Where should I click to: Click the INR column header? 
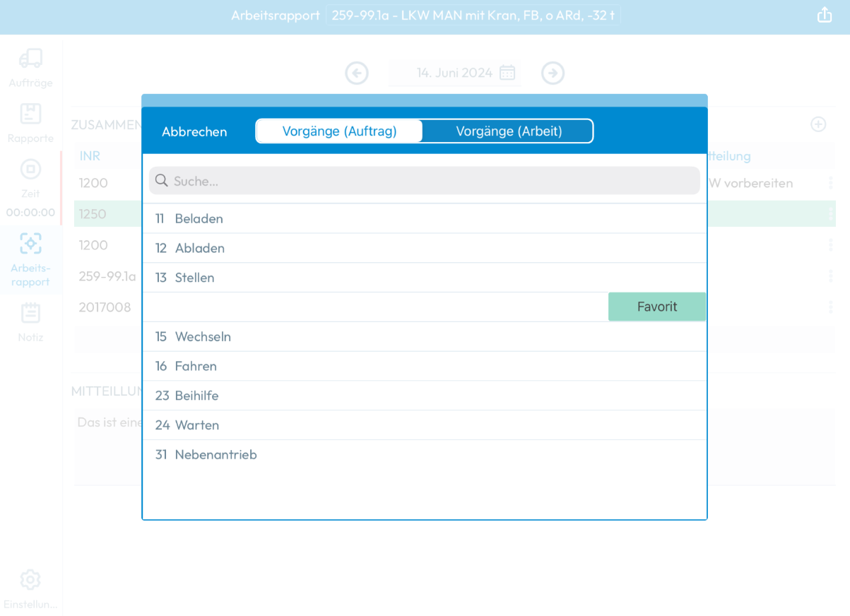point(90,155)
